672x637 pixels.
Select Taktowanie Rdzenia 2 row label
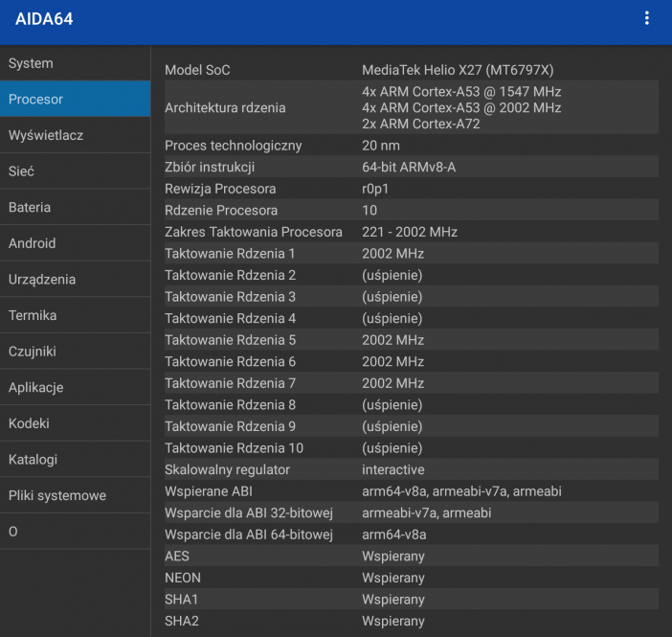point(230,275)
